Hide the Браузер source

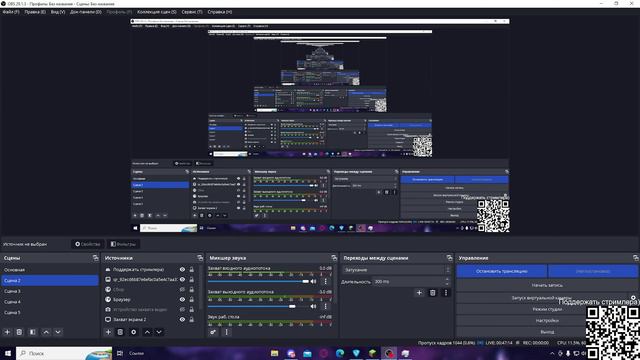182,300
